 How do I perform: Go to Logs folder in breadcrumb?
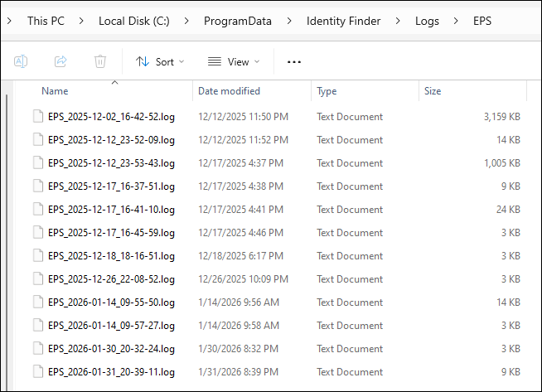(427, 21)
